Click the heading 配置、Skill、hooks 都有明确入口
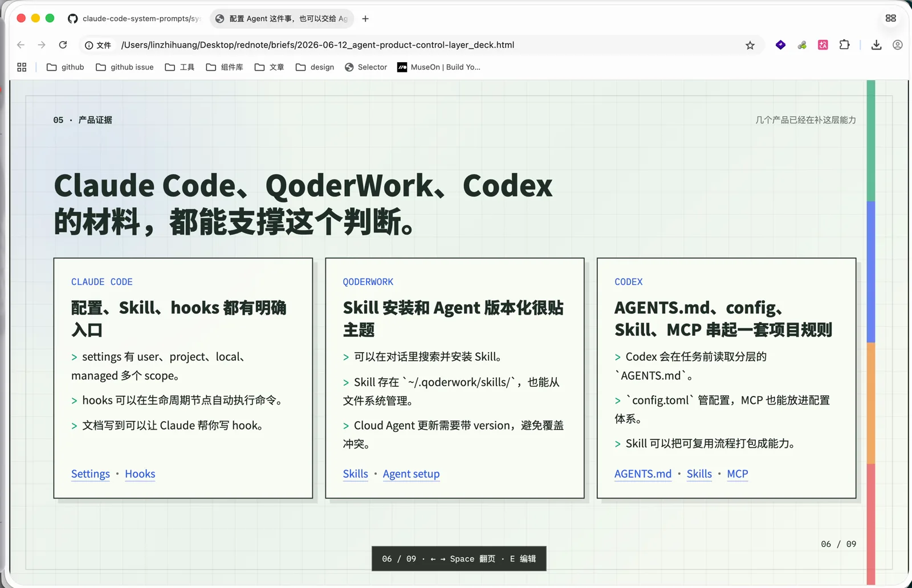The image size is (912, 588). click(179, 318)
